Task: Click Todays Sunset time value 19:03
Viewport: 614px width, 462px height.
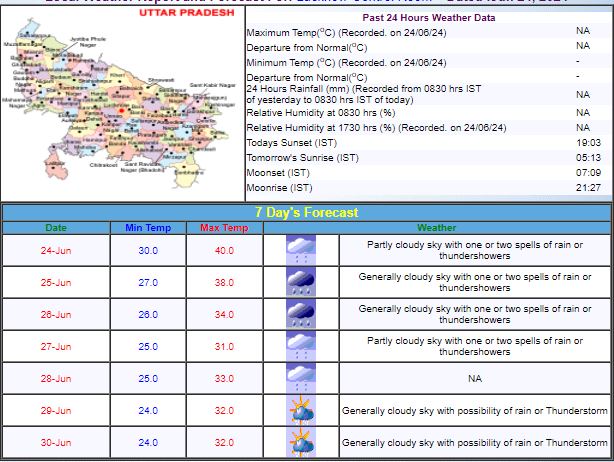Action: point(582,143)
